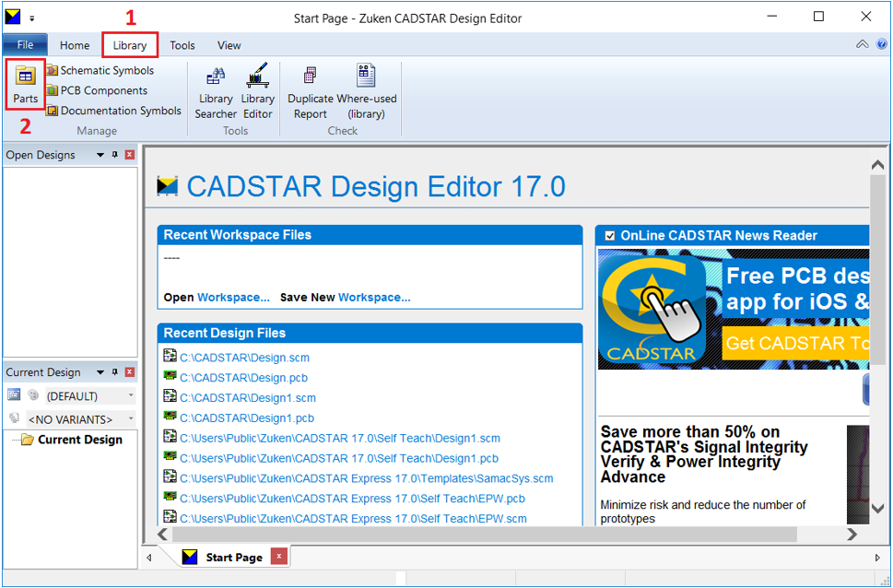Screen dimensions: 893x588
Task: Click the Save more than 50% news headline
Action: (x=704, y=454)
